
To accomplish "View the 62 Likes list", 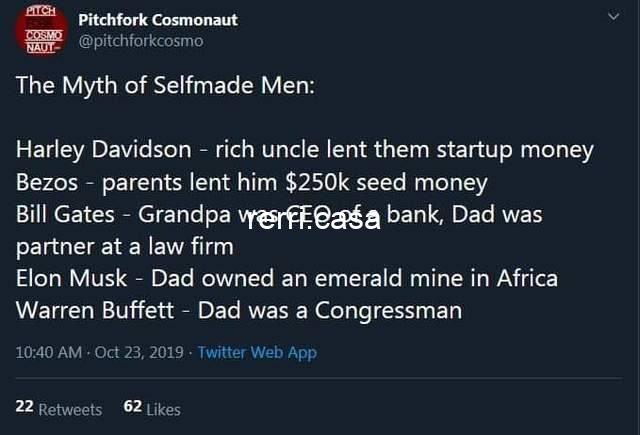I will (x=152, y=409).
